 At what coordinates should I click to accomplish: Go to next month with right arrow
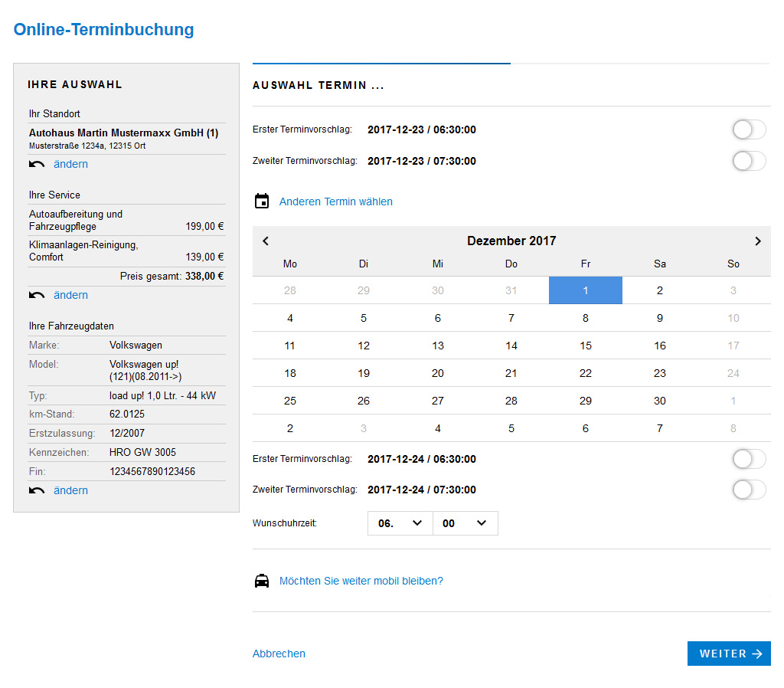click(x=758, y=241)
